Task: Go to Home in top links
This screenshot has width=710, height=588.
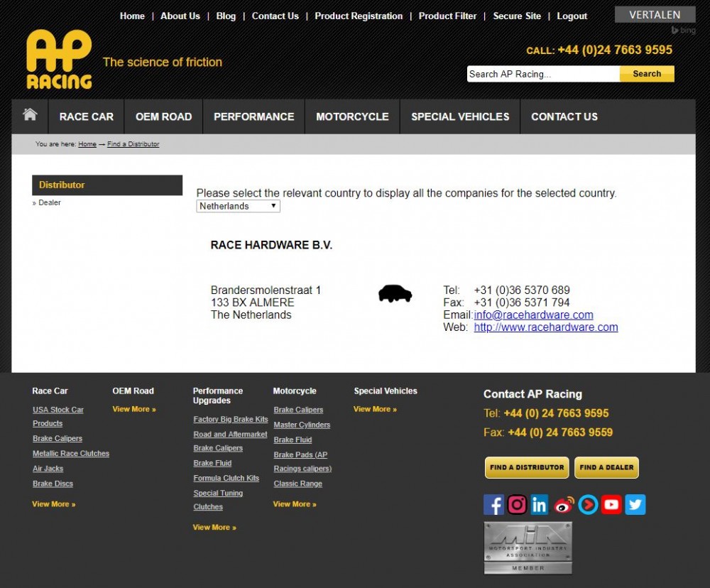Action: [x=132, y=16]
